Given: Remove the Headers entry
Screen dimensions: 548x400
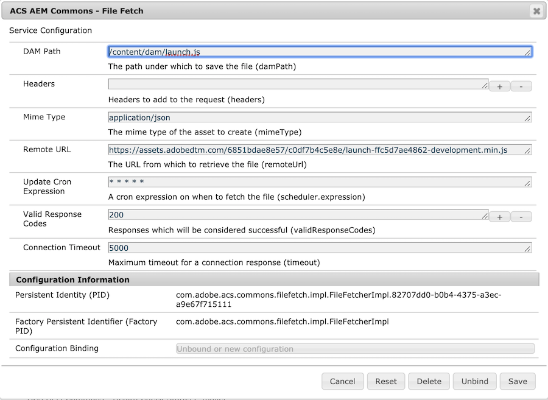Looking at the screenshot, I should click(521, 86).
